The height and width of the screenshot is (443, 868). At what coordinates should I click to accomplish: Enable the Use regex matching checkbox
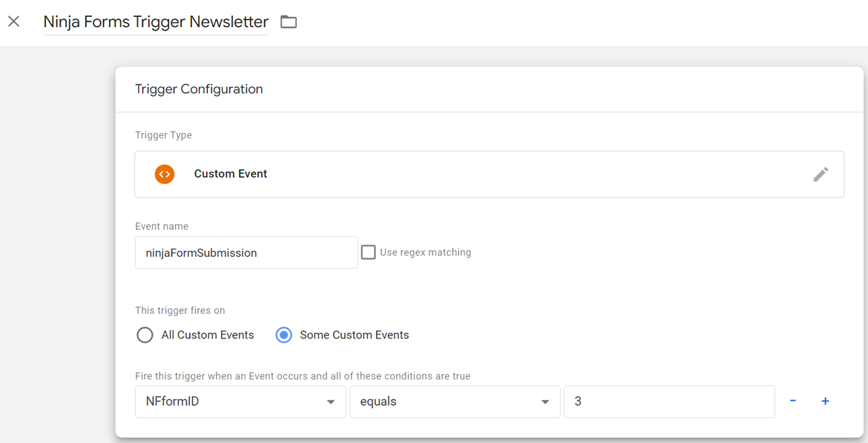(x=368, y=252)
